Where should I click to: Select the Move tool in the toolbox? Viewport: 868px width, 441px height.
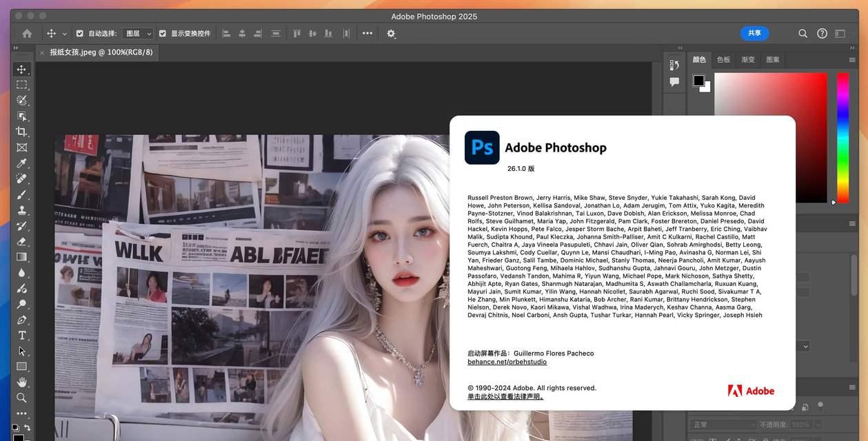(x=21, y=69)
